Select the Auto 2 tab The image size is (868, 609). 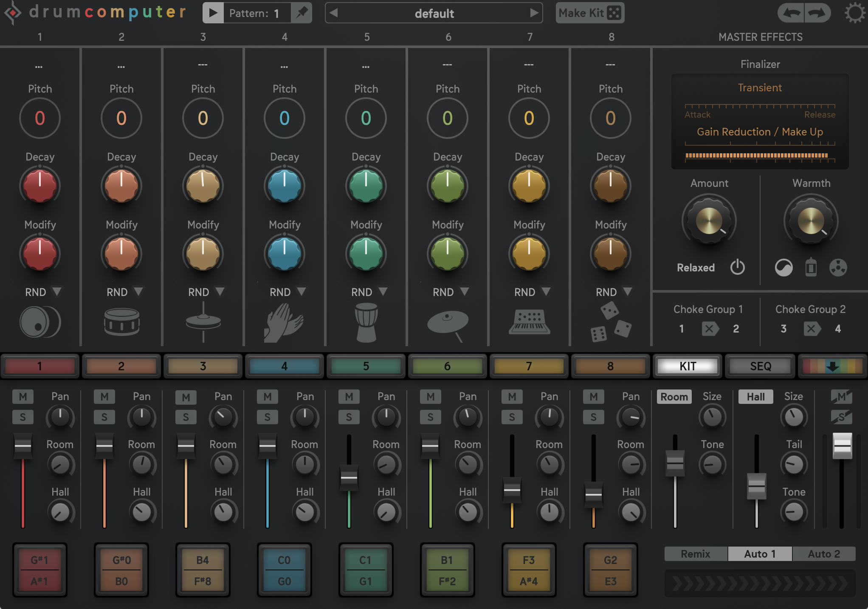pyautogui.click(x=824, y=554)
